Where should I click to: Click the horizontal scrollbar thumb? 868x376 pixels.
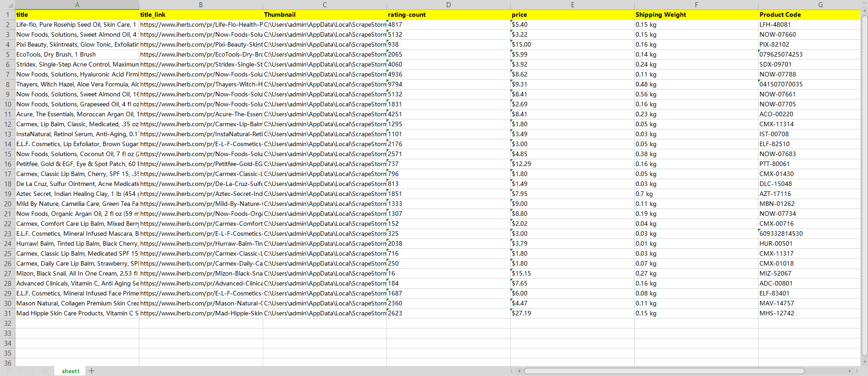click(x=664, y=371)
